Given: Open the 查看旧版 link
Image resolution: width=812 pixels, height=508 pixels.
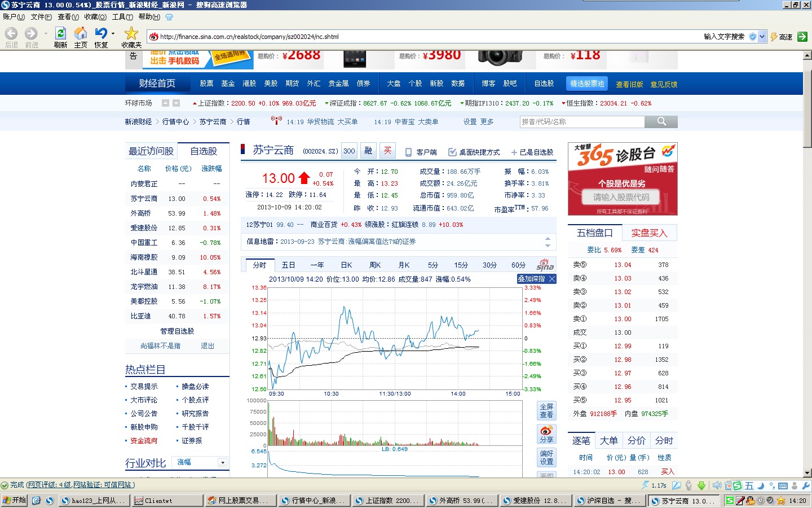Looking at the screenshot, I should click(x=629, y=85).
